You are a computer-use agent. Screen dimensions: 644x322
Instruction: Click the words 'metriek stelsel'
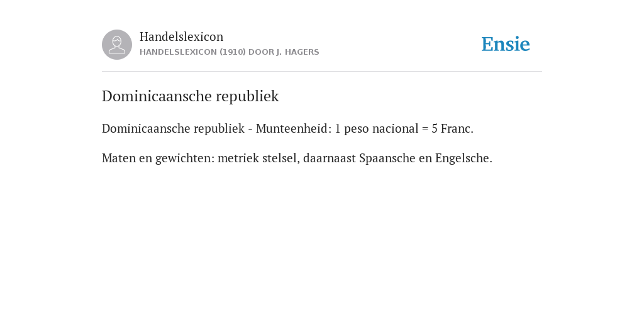coord(258,158)
